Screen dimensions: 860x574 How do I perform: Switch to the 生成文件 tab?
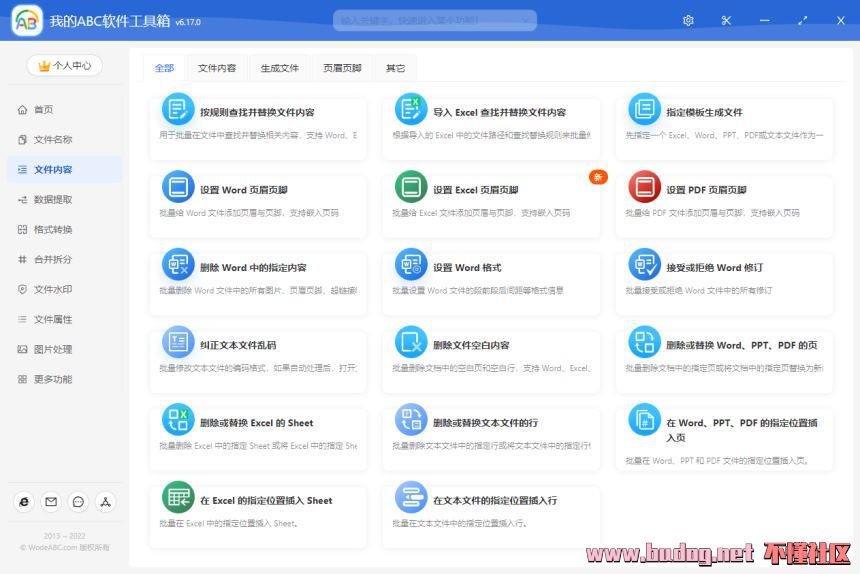click(280, 68)
